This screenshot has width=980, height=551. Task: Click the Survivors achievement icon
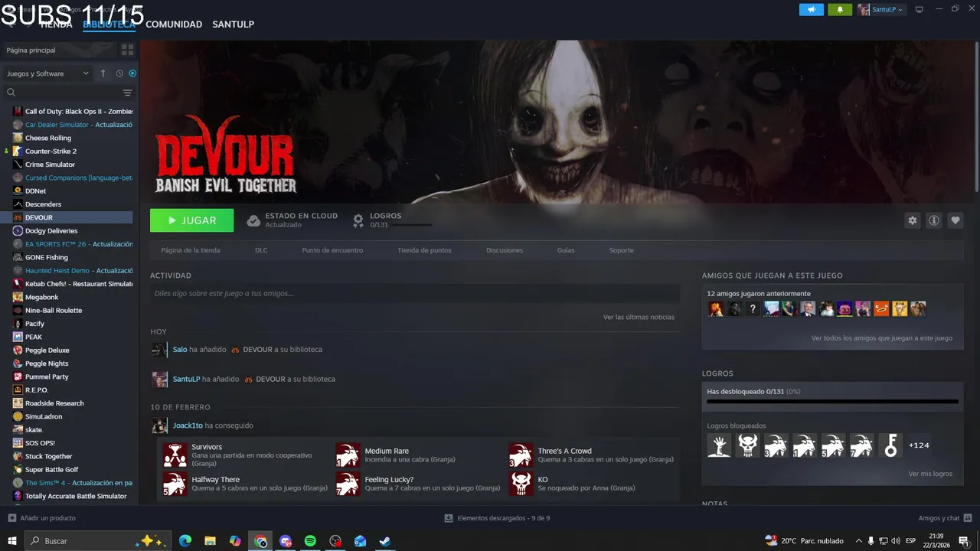[x=175, y=455]
